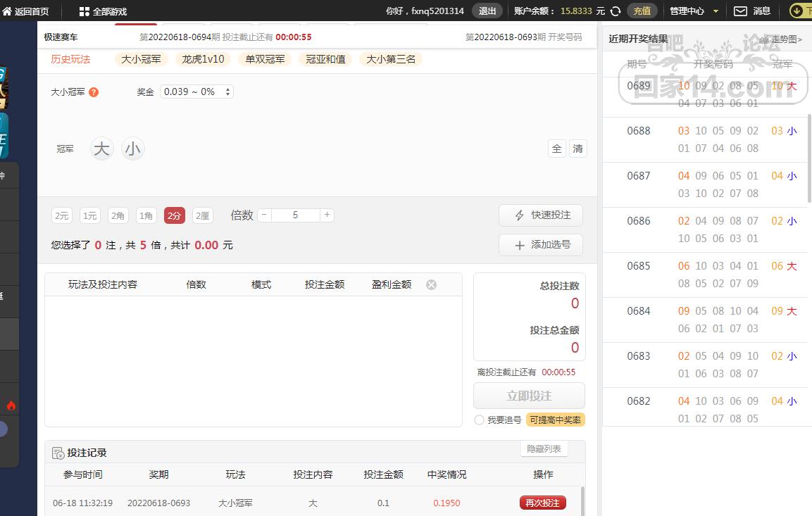Click the lightning icon on 快速投注

tap(520, 215)
